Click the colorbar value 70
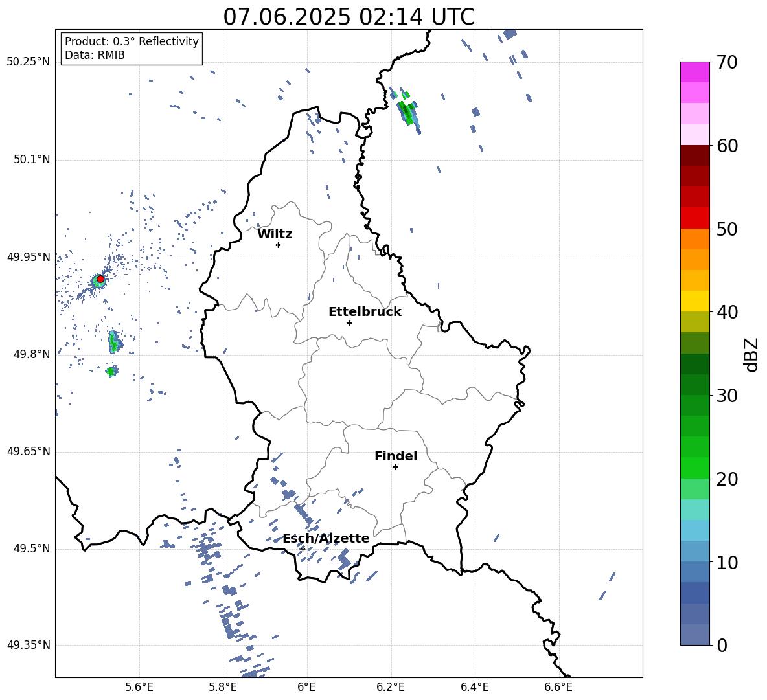Viewport: 767px width, 700px height. (727, 62)
